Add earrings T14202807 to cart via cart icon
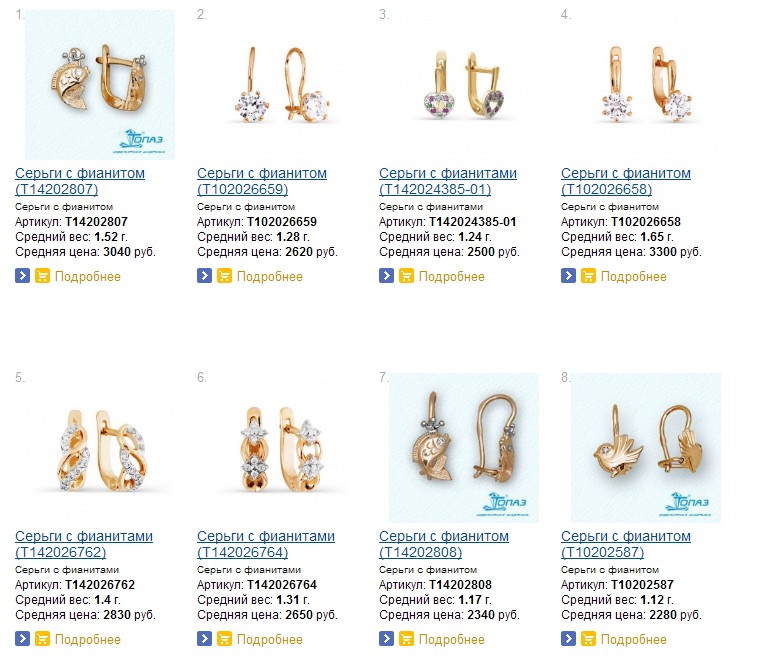Viewport: 772px width, 669px height. click(42, 276)
